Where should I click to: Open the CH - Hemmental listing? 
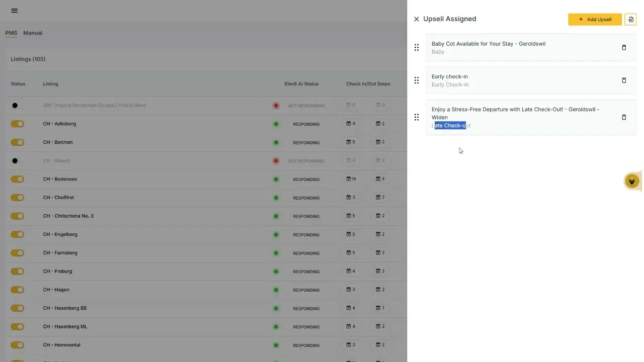pyautogui.click(x=62, y=345)
